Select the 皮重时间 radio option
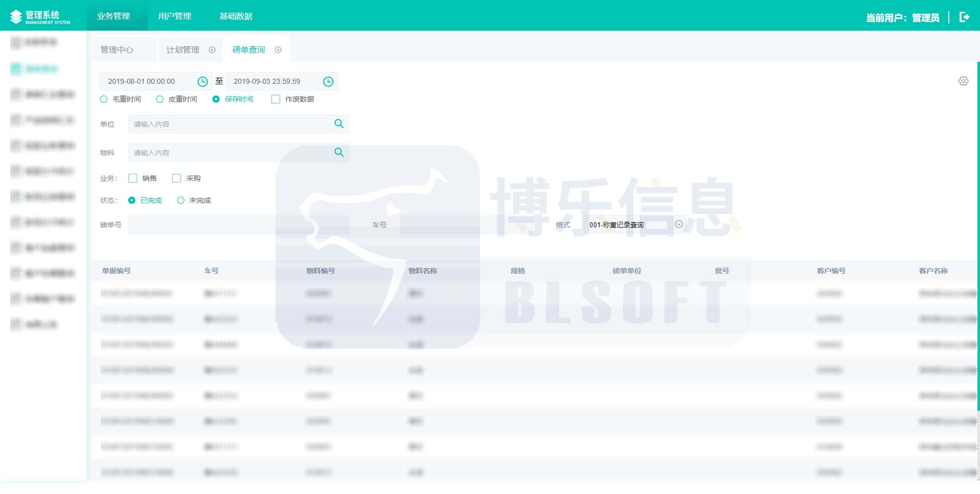The width and height of the screenshot is (980, 494). tap(160, 99)
